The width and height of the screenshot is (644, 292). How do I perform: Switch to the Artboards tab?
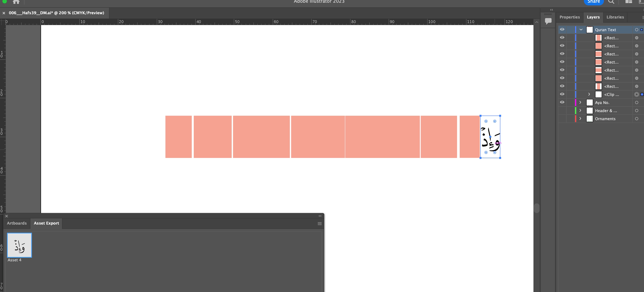17,223
